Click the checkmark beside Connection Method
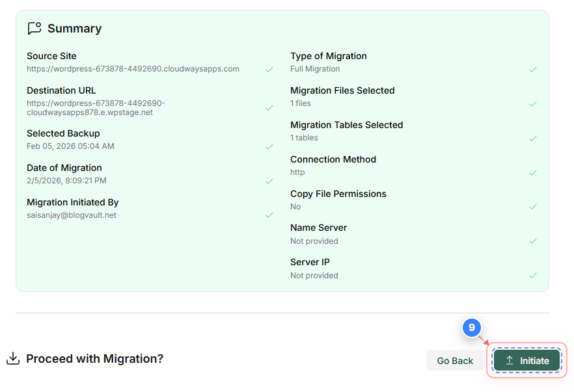 534,172
